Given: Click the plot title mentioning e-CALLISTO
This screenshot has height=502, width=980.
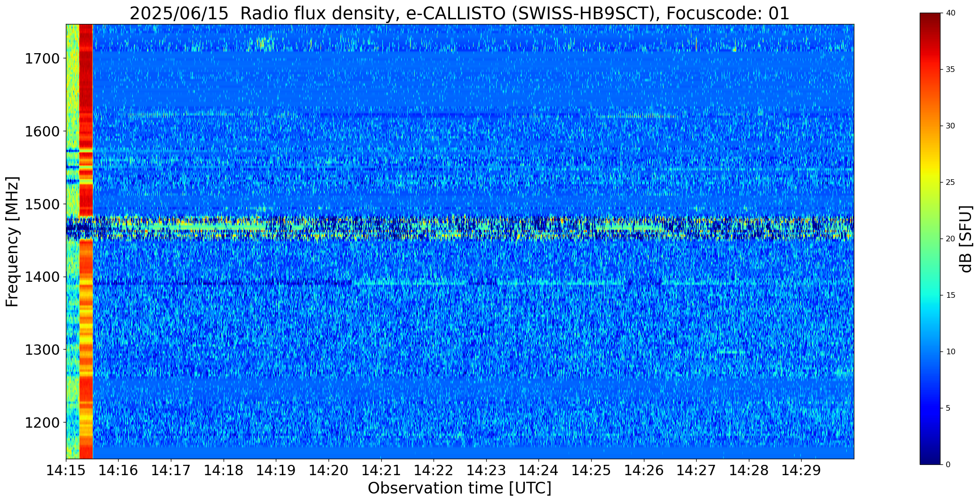Looking at the screenshot, I should point(459,13).
